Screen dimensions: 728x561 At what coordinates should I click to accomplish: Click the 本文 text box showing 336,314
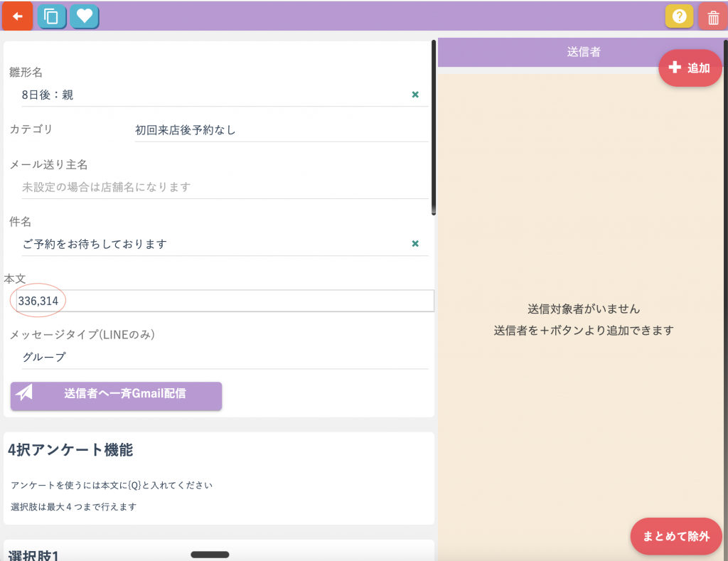225,301
